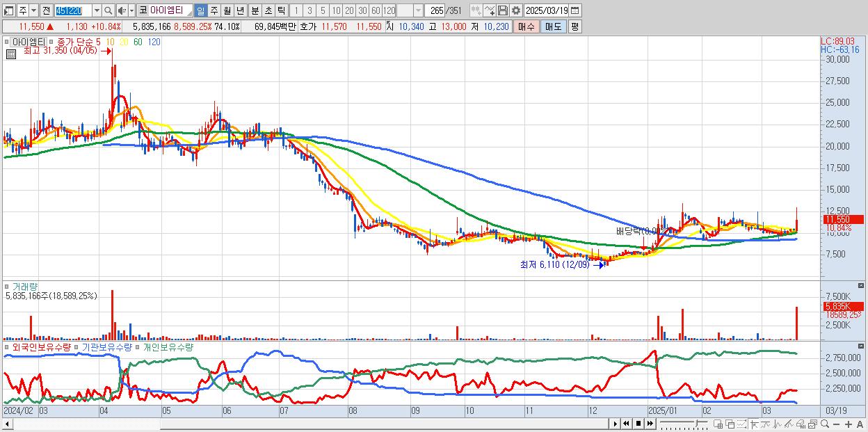Click the chart zoom magnifier icon at bottom
The image size is (868, 432).
point(825,424)
